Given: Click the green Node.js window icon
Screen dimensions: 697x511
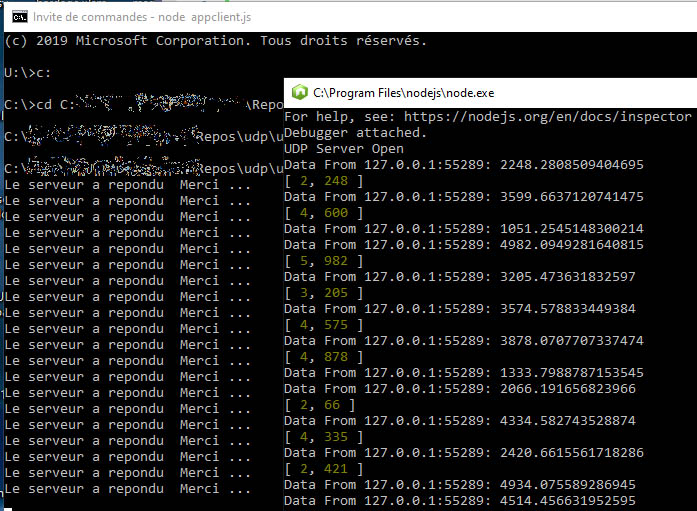Looking at the screenshot, I should pyautogui.click(x=298, y=92).
